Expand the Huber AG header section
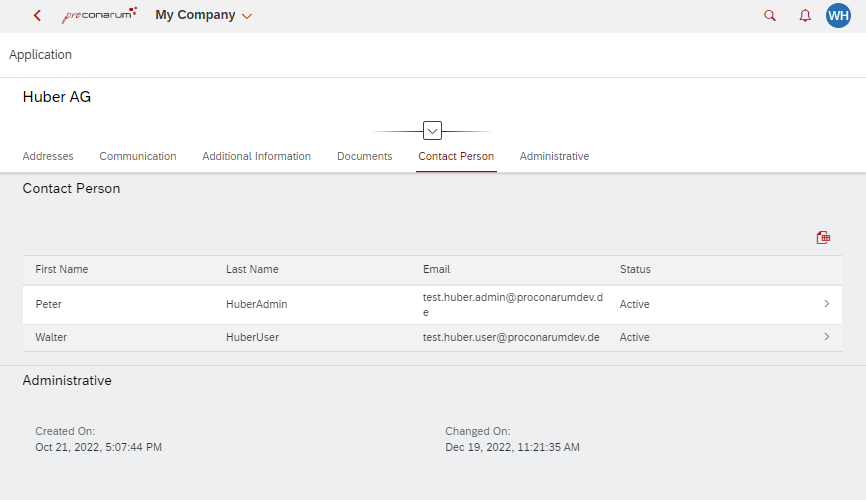The width and height of the screenshot is (866, 500). pos(432,131)
